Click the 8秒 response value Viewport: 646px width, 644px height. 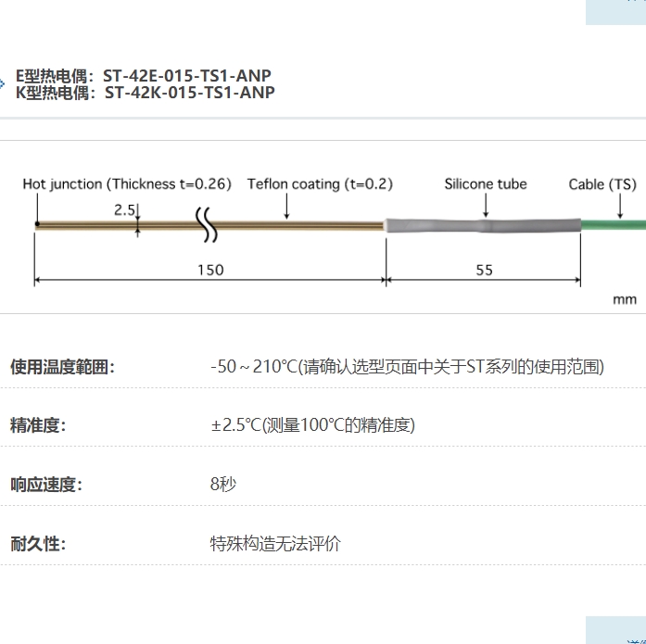[x=222, y=484]
